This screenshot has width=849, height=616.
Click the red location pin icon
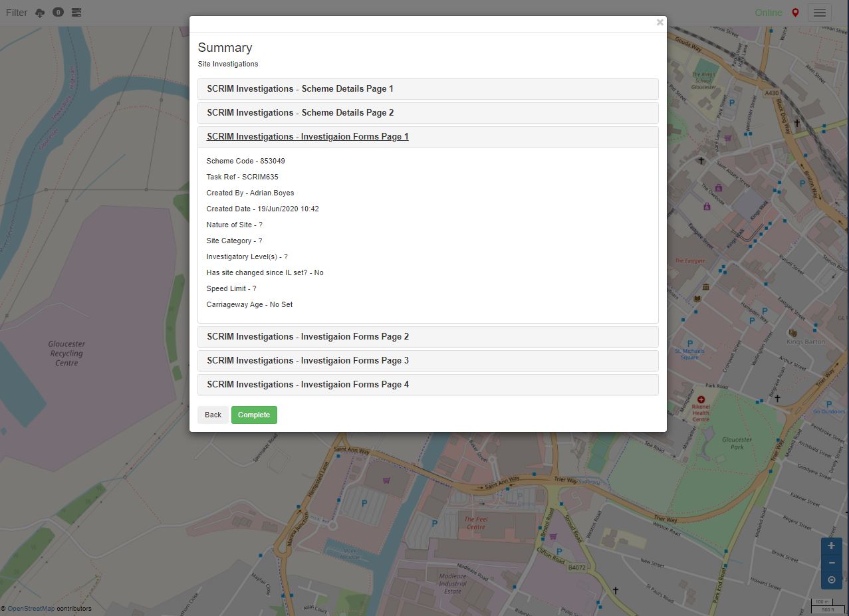tap(795, 13)
